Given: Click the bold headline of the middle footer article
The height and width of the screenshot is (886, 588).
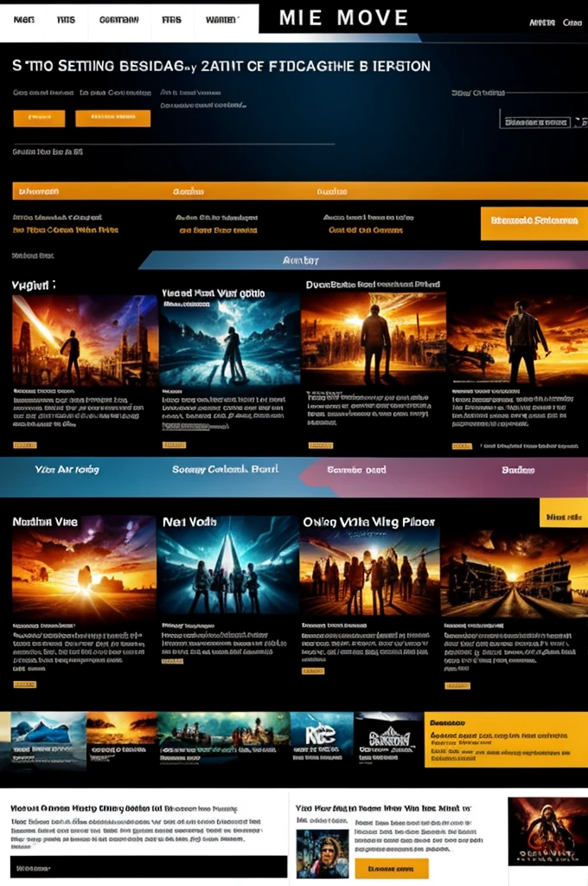Looking at the screenshot, I should click(x=383, y=809).
